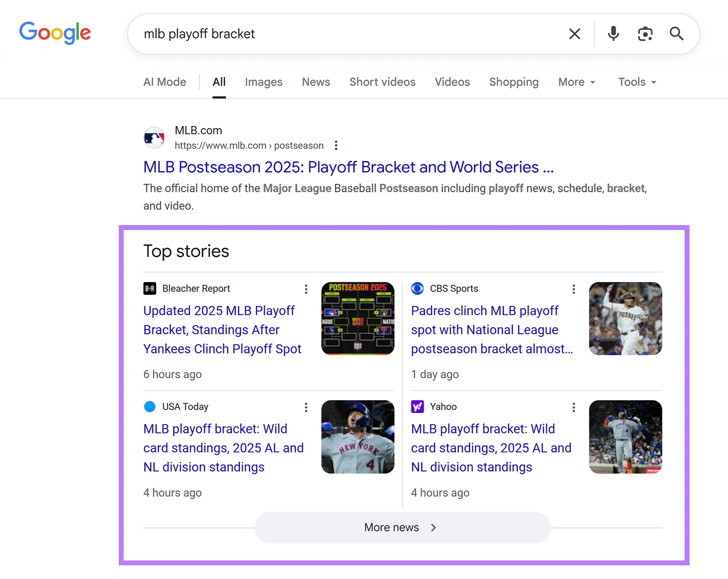The width and height of the screenshot is (728, 579).
Task: Click the More news button
Action: (402, 527)
